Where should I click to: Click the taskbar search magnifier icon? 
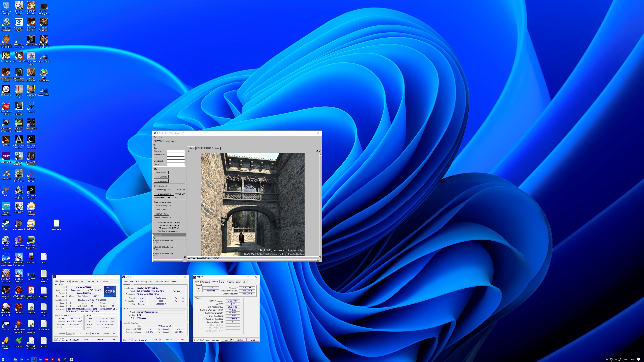click(x=9, y=359)
